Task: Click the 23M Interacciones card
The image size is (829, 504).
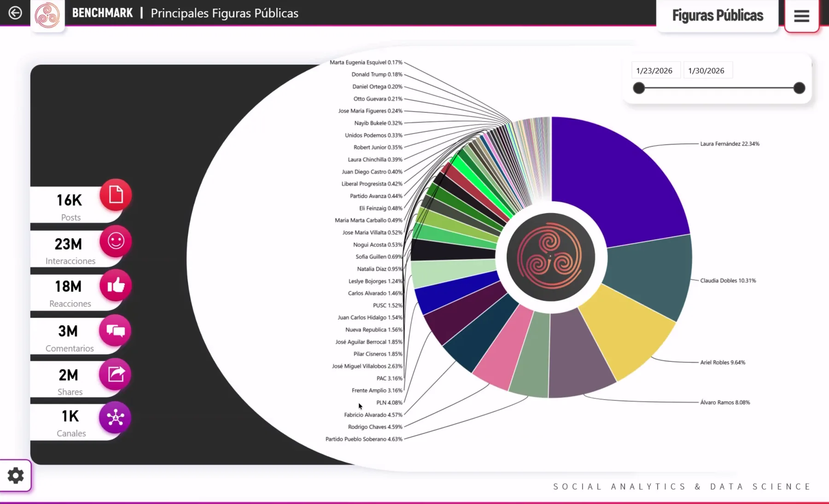Action: [x=69, y=249]
